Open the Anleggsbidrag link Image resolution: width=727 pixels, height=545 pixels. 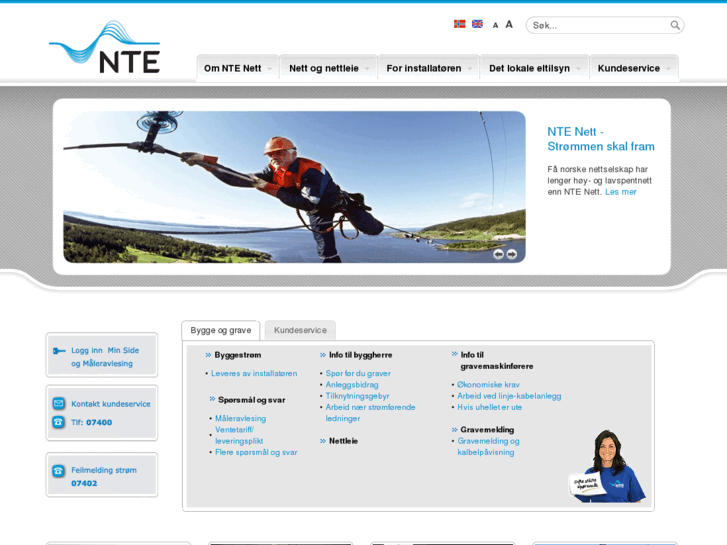(x=352, y=385)
